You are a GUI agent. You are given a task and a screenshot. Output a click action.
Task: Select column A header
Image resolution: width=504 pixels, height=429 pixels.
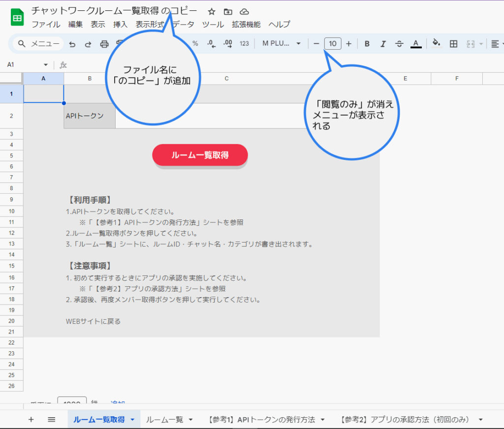click(x=43, y=78)
